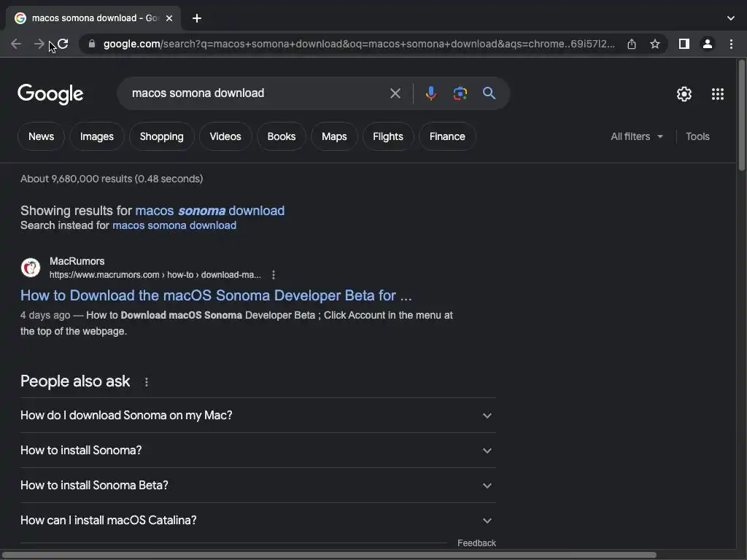Viewport: 747px width, 560px height.
Task: Click the MacRumors site favicon
Action: click(31, 268)
